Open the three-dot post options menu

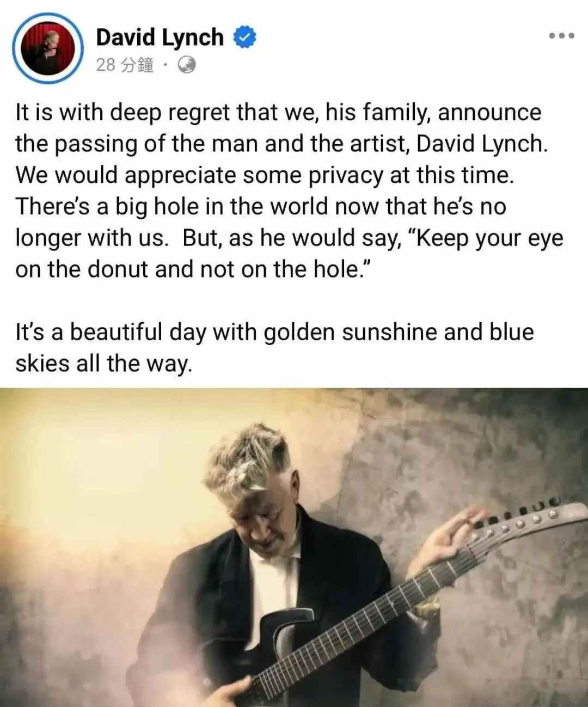tap(561, 36)
